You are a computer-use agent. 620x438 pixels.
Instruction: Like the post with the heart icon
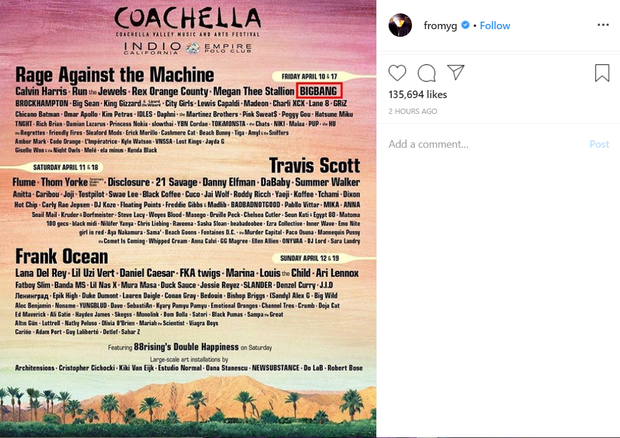coord(397,73)
